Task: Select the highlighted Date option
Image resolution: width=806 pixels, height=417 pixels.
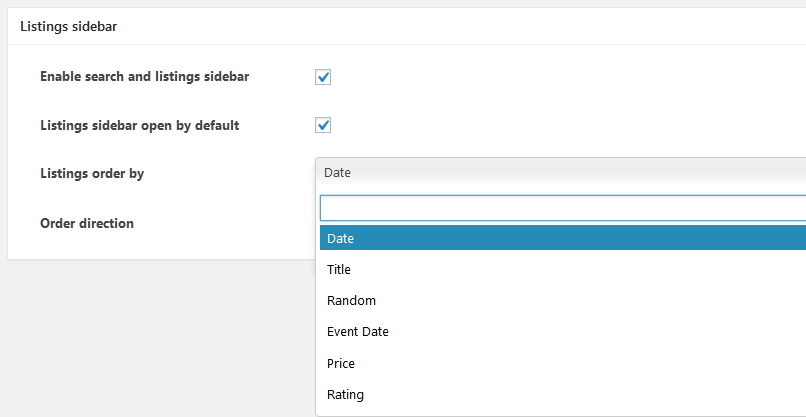Action: (x=563, y=238)
